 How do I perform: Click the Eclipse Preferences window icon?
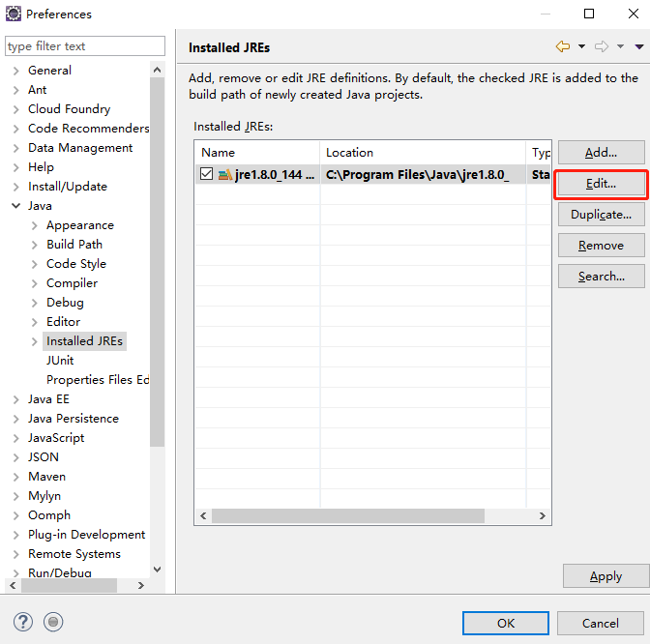14,14
